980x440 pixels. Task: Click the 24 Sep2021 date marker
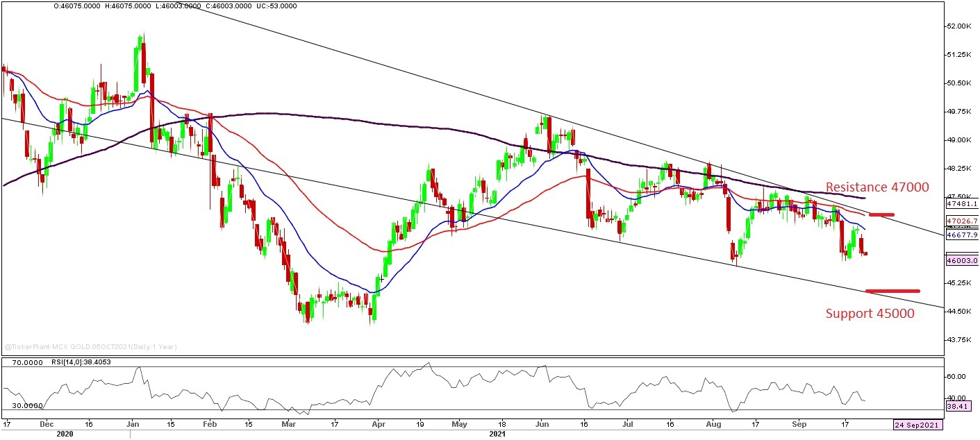pyautogui.click(x=916, y=423)
